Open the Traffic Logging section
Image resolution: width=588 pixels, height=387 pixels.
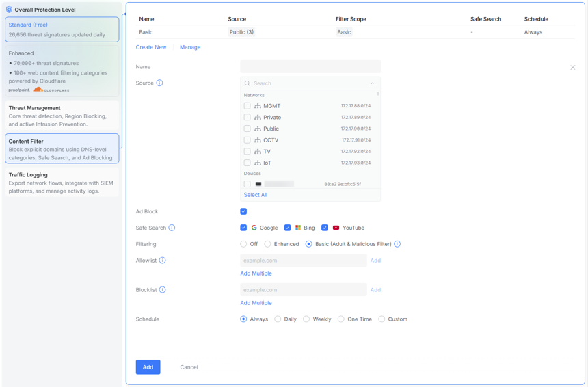pyautogui.click(x=62, y=183)
